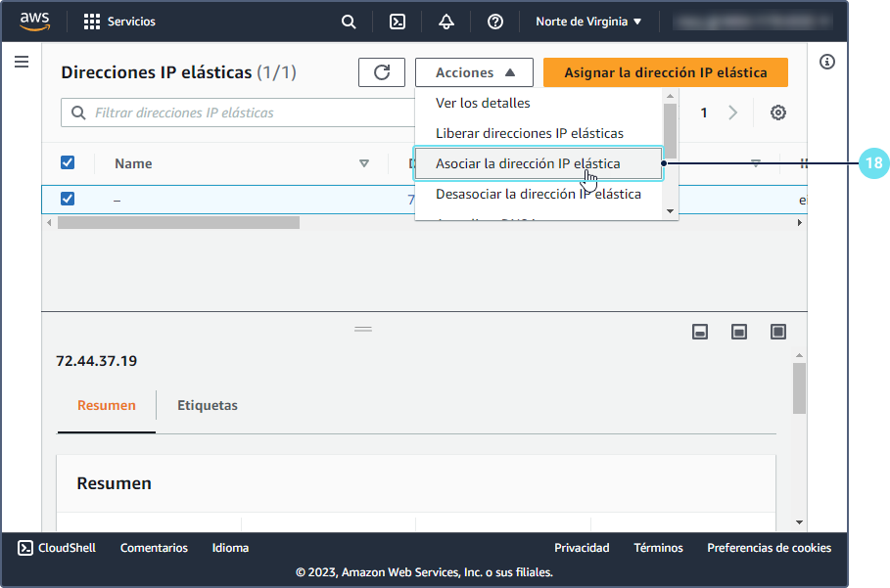The width and height of the screenshot is (890, 588).
Task: Expand the Norte de Virginia region dropdown
Action: pyautogui.click(x=588, y=22)
